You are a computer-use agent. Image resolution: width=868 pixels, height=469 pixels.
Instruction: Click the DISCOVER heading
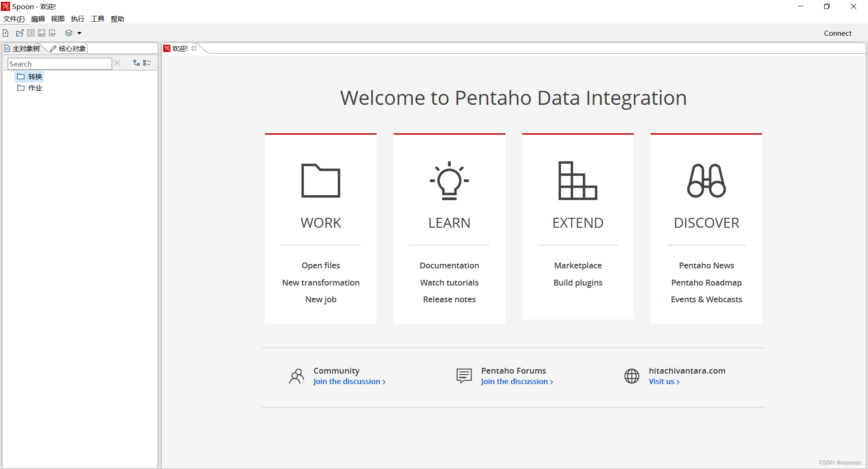[707, 223]
